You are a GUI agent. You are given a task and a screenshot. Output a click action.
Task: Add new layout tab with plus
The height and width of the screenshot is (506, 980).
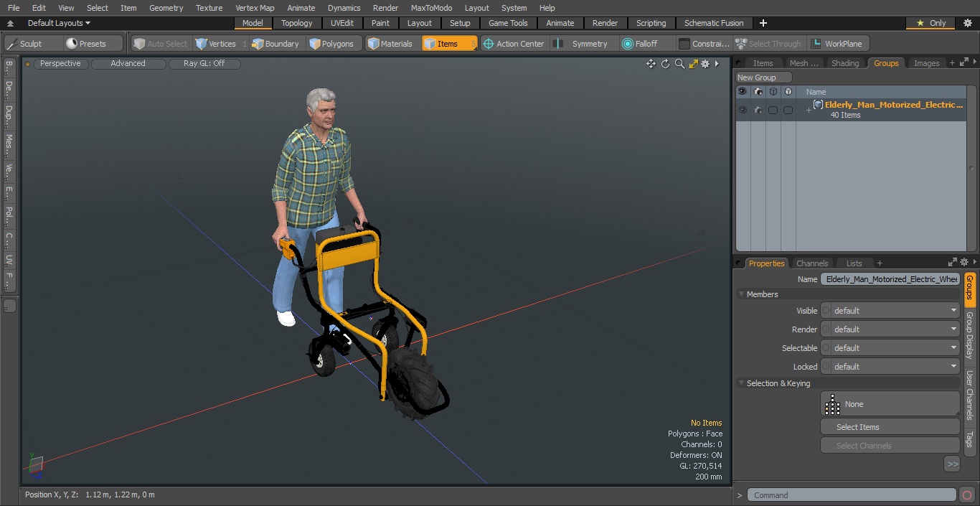(763, 23)
